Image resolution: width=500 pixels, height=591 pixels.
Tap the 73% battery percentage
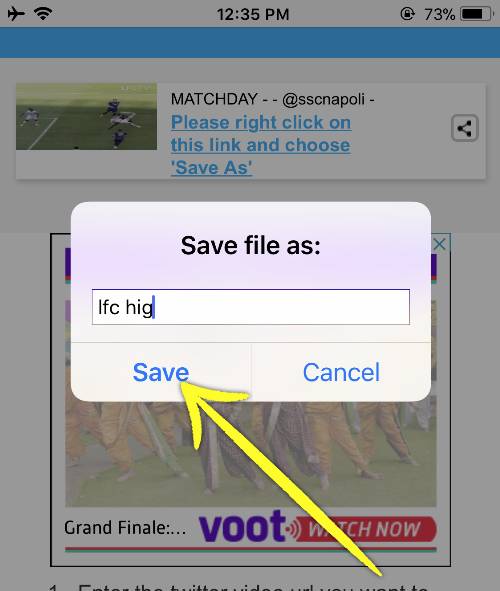[x=439, y=15]
